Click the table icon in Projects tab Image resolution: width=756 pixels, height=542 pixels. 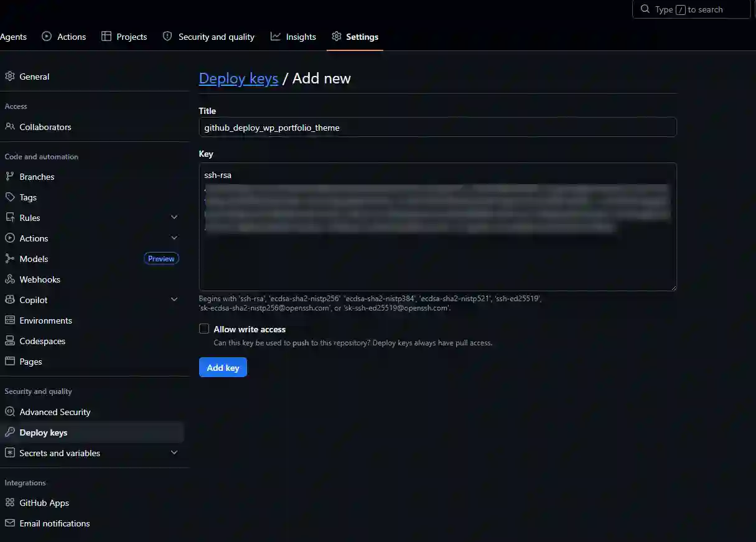tap(106, 37)
